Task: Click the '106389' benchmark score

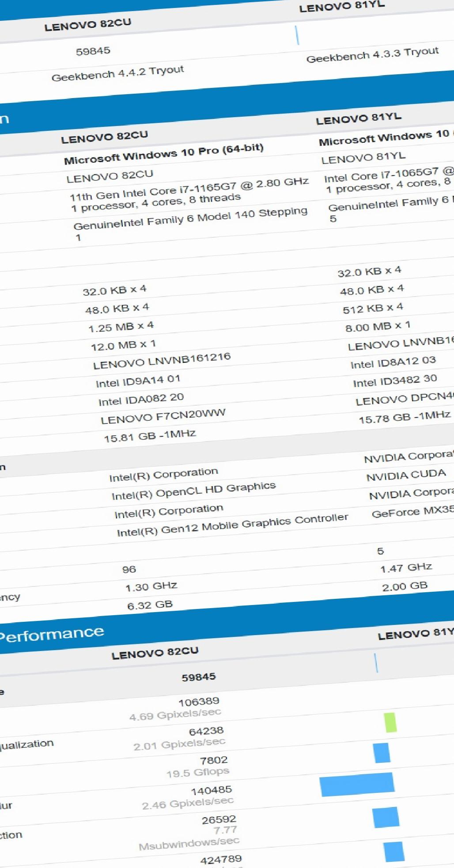Action: coord(199,701)
